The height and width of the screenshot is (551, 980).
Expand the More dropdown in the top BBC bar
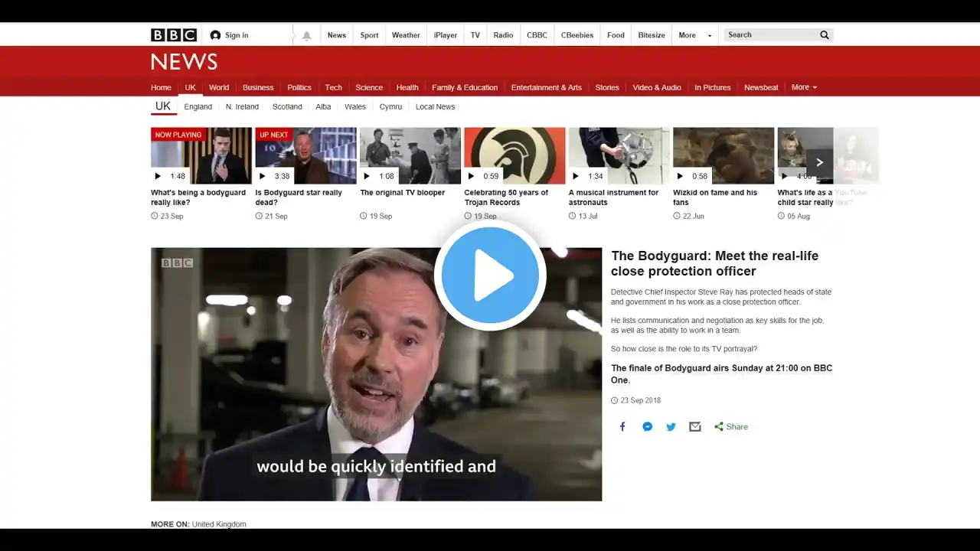click(695, 35)
